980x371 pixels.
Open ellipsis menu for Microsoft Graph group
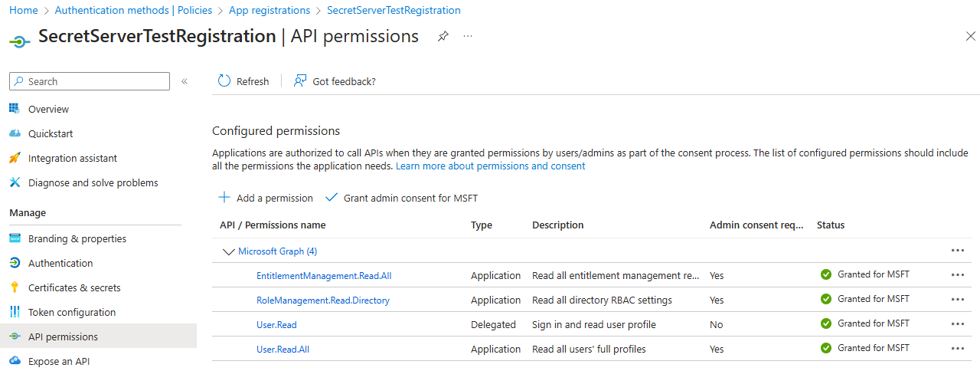[957, 251]
